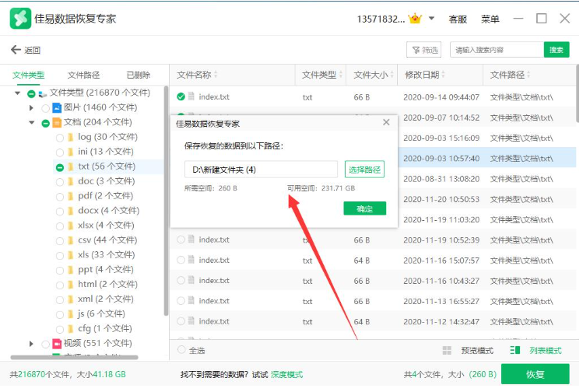Sort by 修改日期 column arrows

443,75
